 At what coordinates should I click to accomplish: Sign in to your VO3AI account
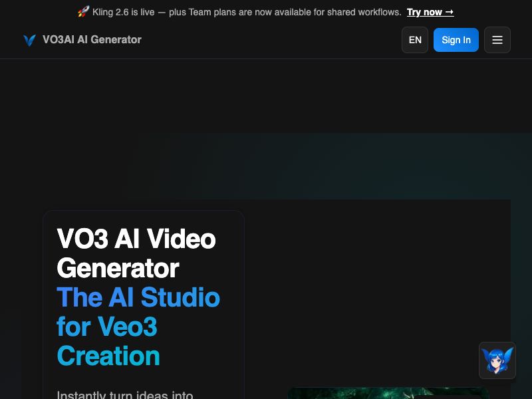point(456,40)
